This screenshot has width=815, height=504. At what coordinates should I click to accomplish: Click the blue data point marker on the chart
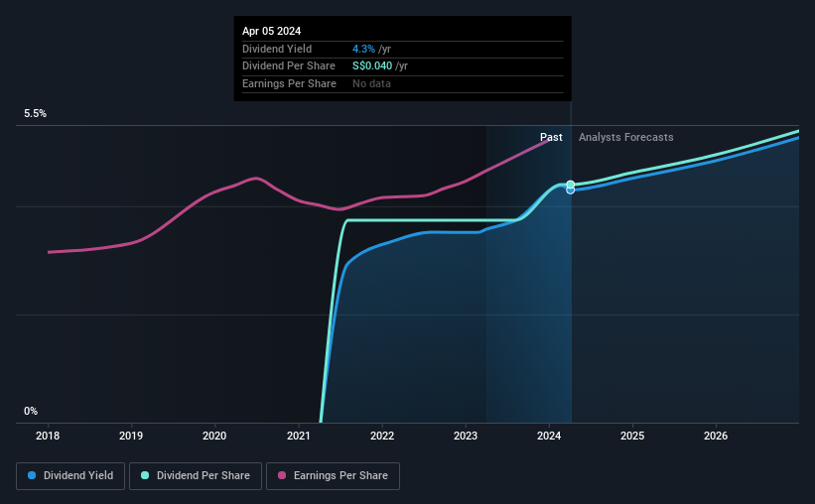(x=570, y=190)
